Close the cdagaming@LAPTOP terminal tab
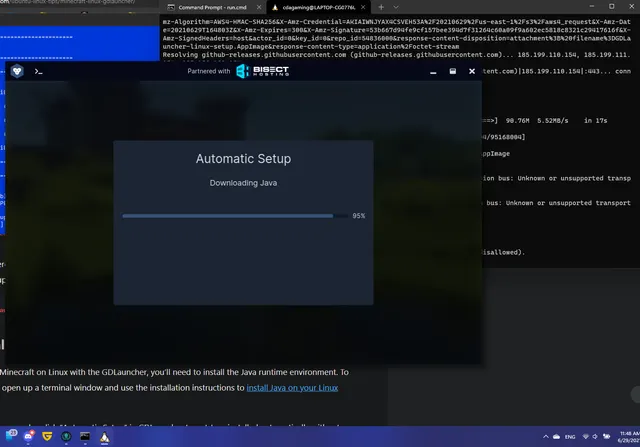Image resolution: width=640 pixels, height=447 pixels. [x=363, y=7]
